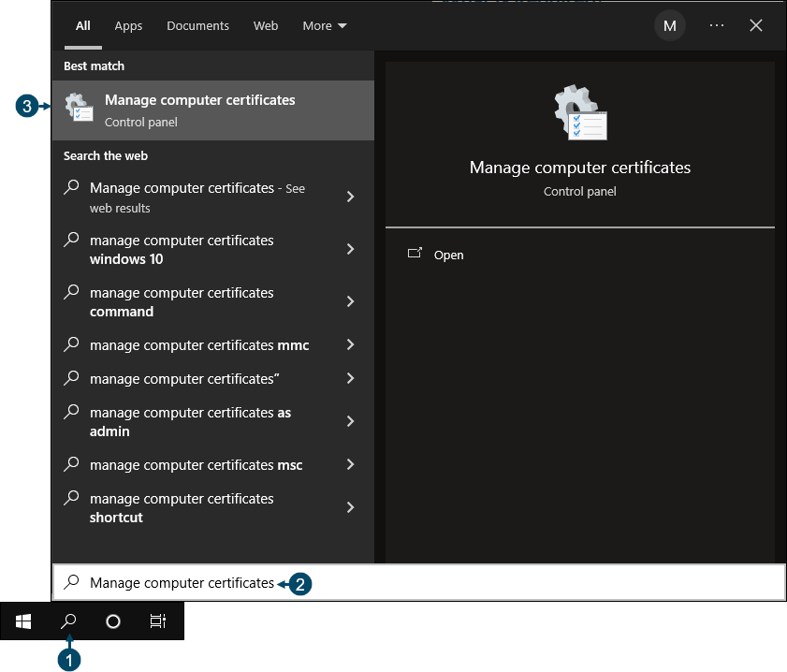Click the taskbar search magnifier icon

coord(68,621)
